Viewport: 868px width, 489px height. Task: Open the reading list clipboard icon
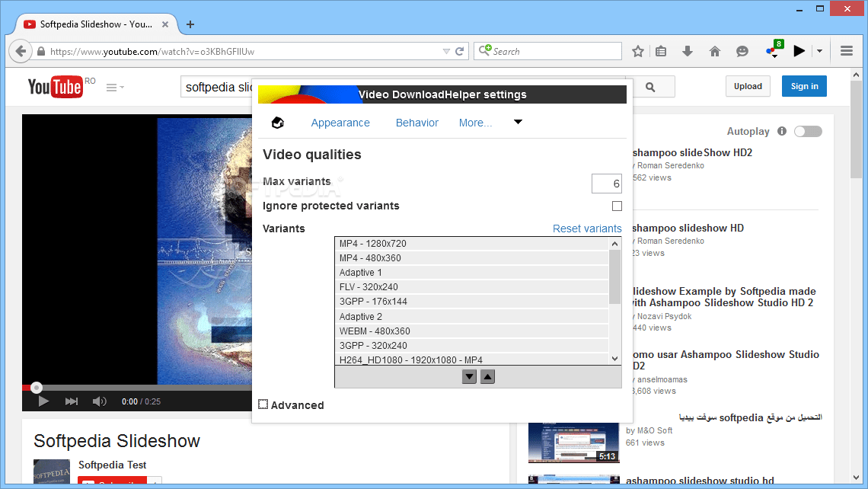coord(661,50)
